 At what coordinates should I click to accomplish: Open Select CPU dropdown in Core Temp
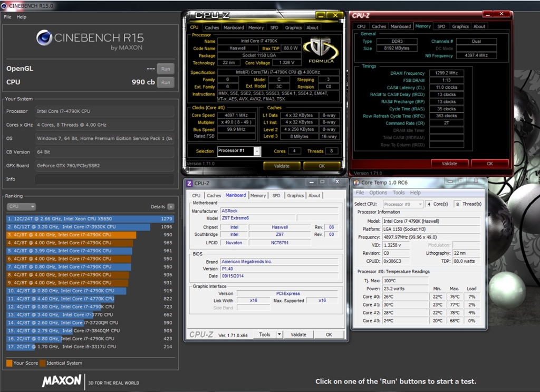(403, 204)
